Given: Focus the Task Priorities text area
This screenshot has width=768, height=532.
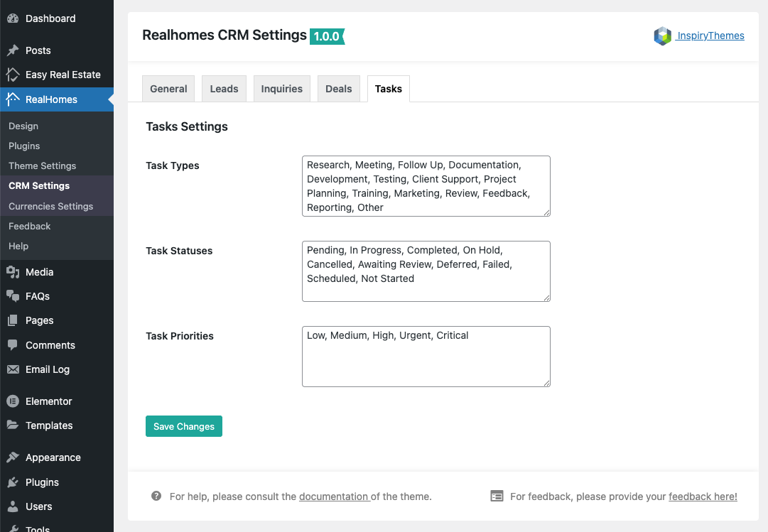Looking at the screenshot, I should pyautogui.click(x=426, y=357).
